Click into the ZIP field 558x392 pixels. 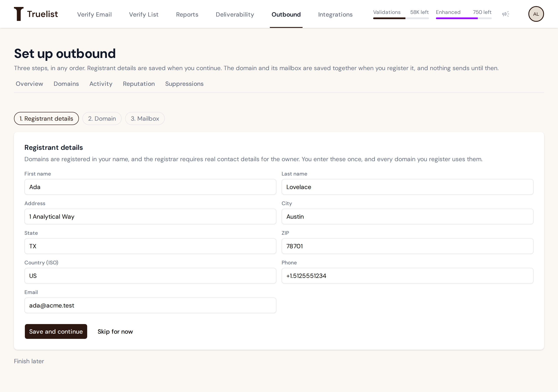407,246
